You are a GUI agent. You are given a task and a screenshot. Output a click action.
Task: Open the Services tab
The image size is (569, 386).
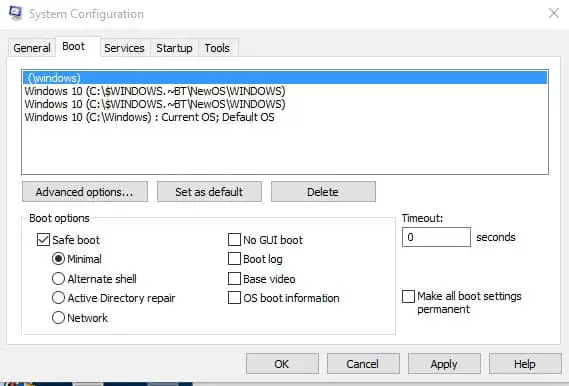pyautogui.click(x=124, y=48)
